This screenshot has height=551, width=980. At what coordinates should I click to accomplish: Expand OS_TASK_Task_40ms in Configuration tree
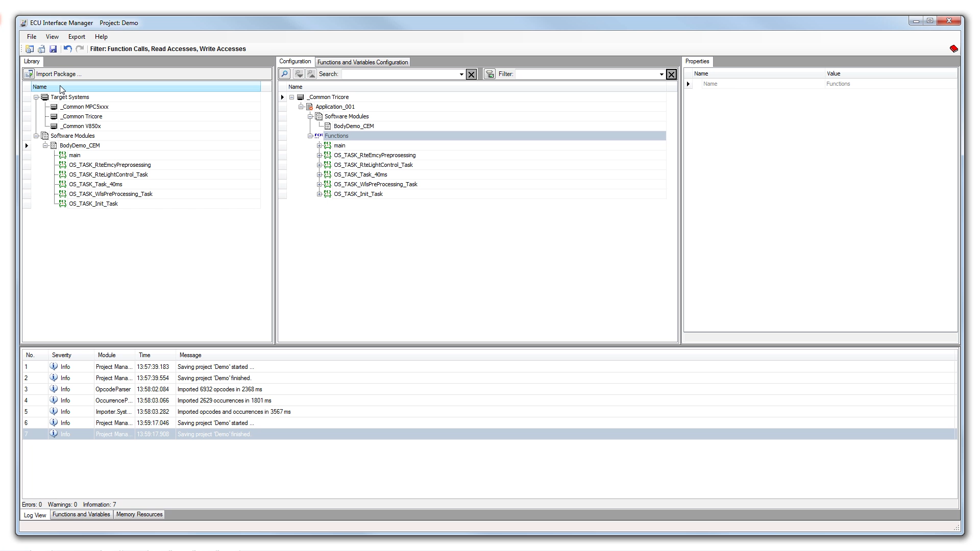[320, 174]
